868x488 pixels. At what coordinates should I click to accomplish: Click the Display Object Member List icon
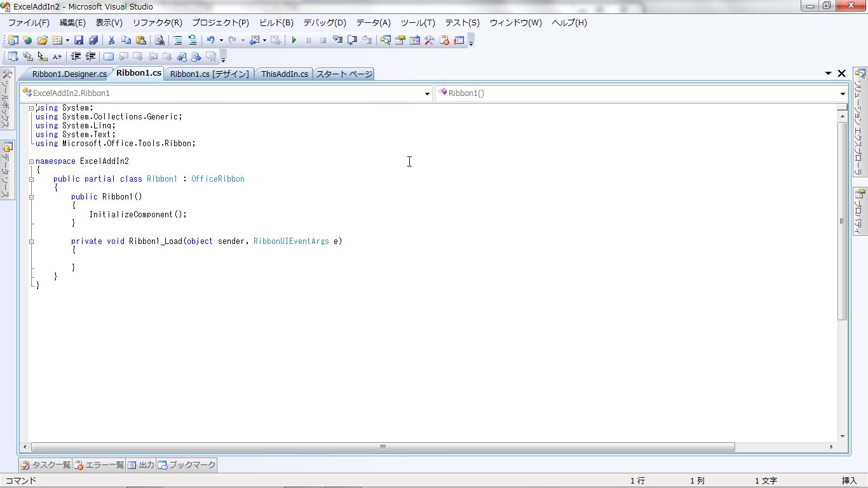12,57
